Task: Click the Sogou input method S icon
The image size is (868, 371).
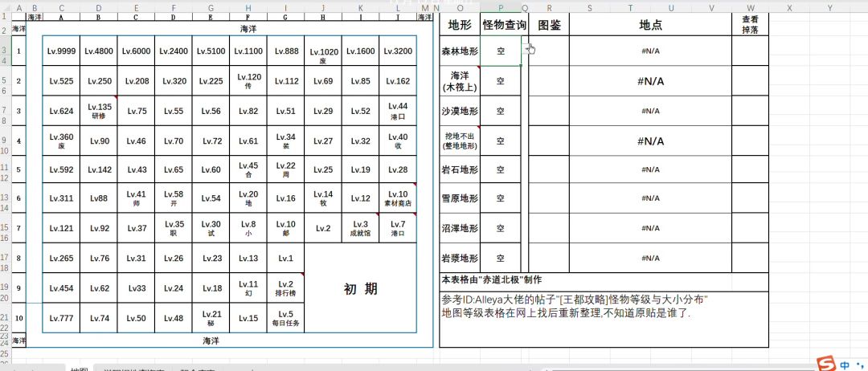Action: tap(825, 364)
